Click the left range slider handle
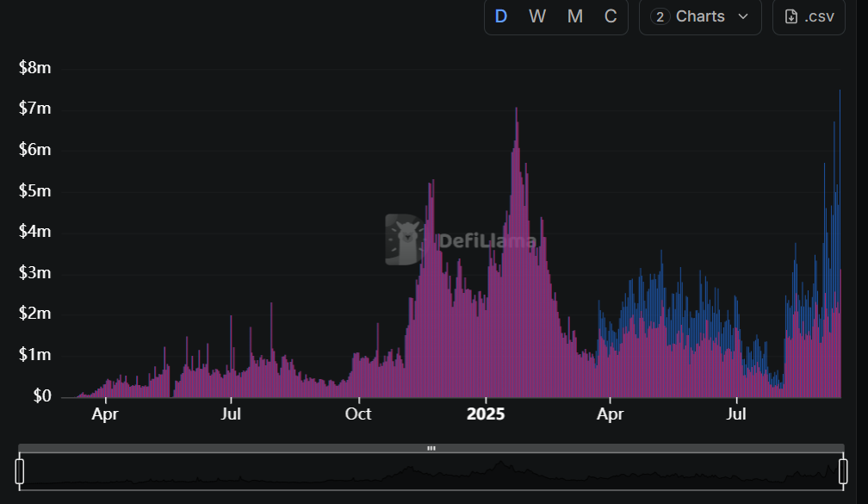This screenshot has height=504, width=868. [x=20, y=471]
